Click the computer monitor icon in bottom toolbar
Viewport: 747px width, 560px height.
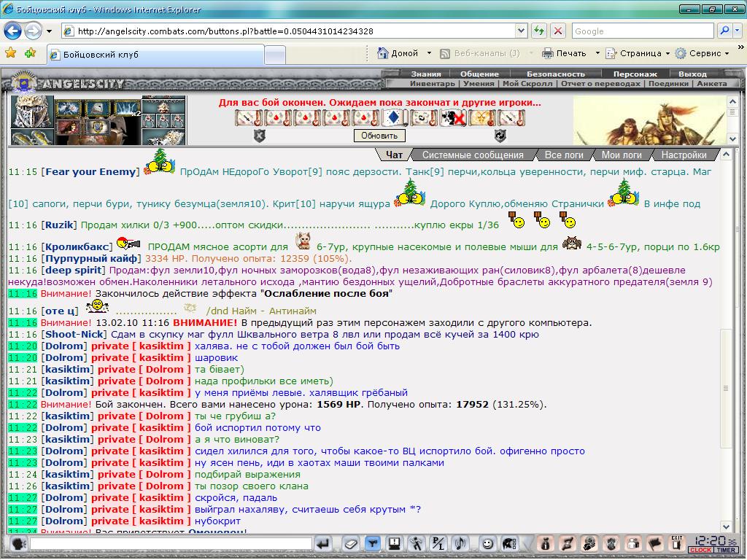tap(394, 543)
